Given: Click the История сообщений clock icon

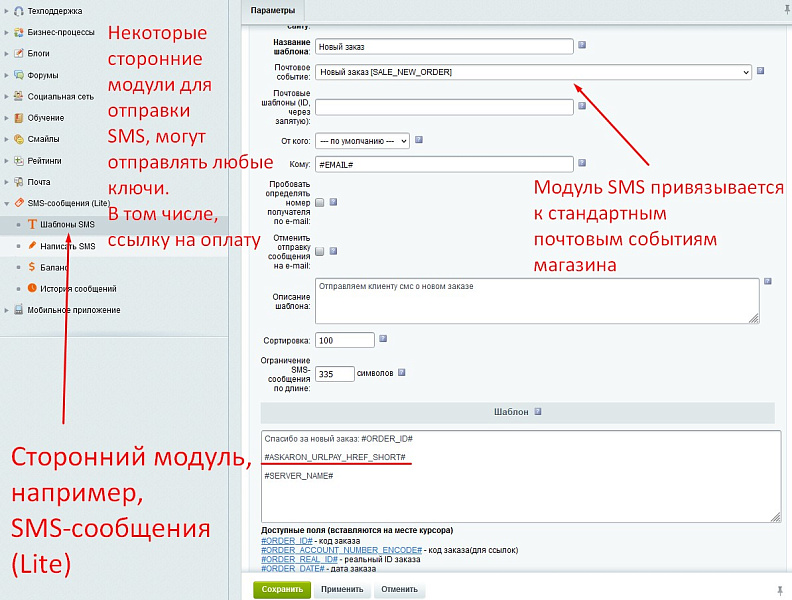Looking at the screenshot, I should pyautogui.click(x=32, y=289).
